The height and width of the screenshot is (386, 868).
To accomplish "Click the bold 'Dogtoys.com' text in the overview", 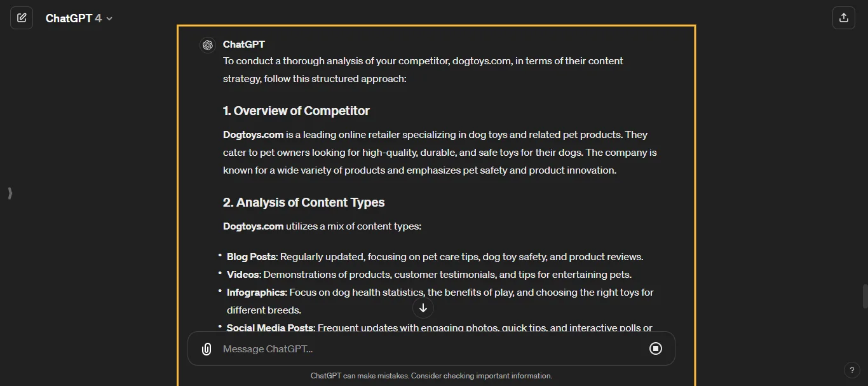I will coord(252,134).
